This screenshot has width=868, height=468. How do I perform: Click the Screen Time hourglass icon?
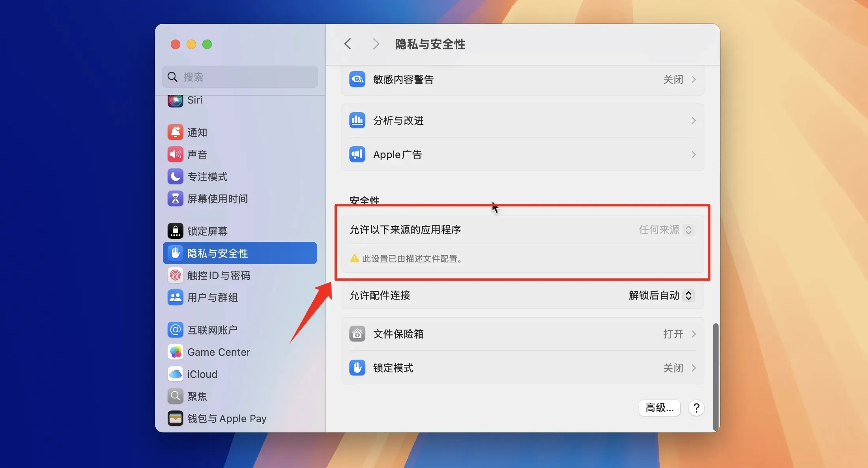175,198
